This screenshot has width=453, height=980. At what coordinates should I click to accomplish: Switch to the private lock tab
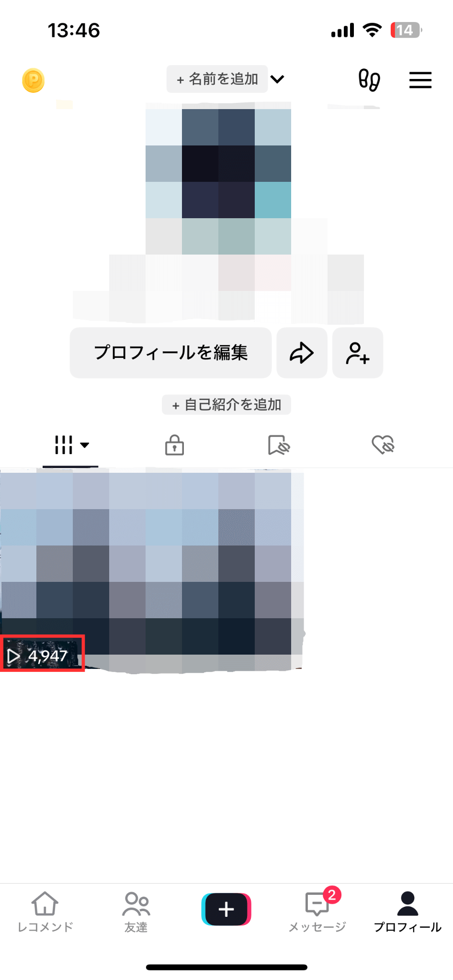pos(174,445)
